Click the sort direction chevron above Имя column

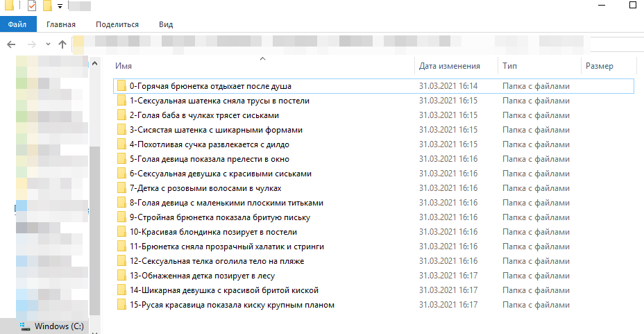(x=263, y=59)
